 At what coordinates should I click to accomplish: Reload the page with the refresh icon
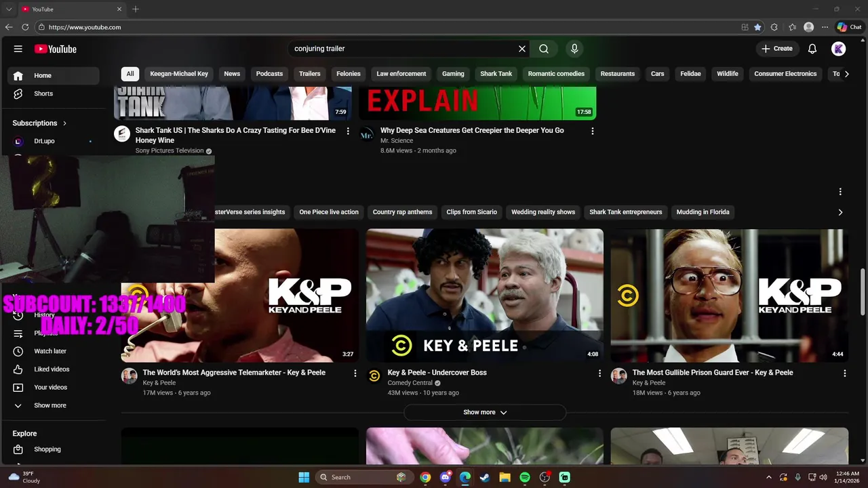click(25, 27)
